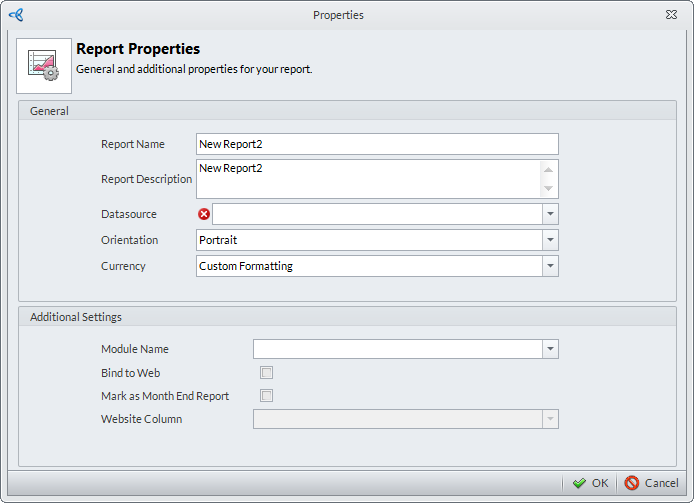Screen dimensions: 694x503
Task: Open the Datasource dropdown list
Action: point(550,214)
